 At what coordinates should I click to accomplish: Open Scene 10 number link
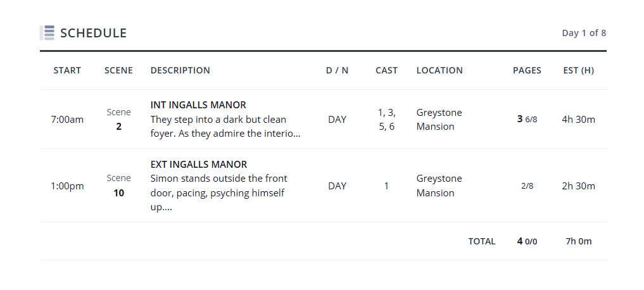[118, 192]
